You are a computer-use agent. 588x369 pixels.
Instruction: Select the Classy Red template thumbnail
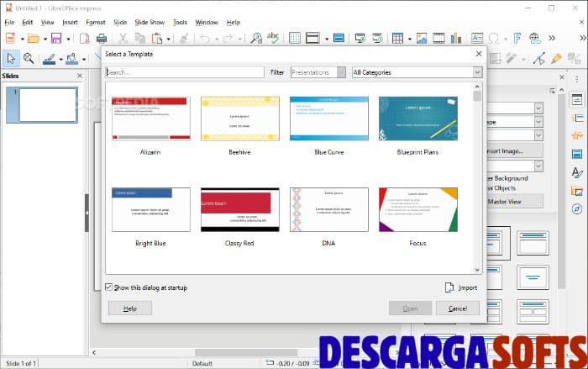(x=240, y=210)
